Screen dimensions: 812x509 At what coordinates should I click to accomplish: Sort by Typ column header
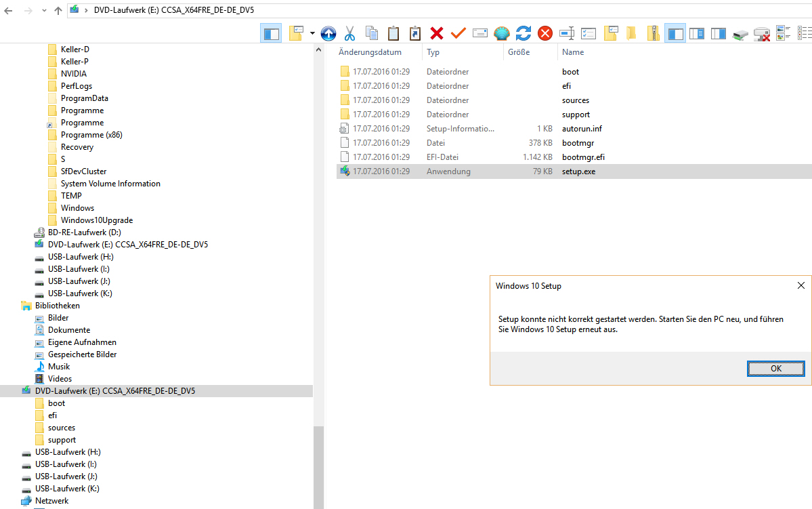coord(433,52)
